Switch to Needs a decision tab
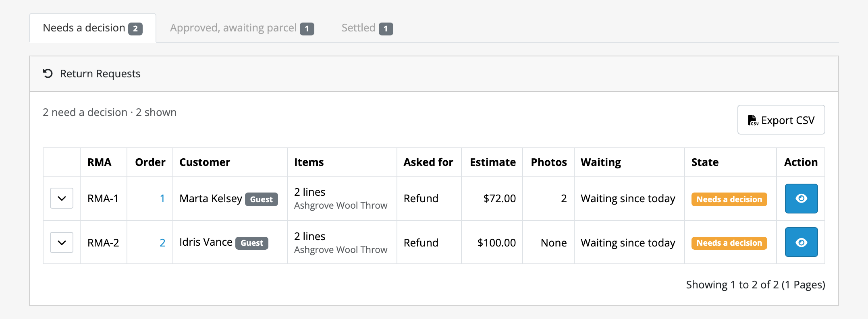Image resolution: width=868 pixels, height=319 pixels. tap(93, 28)
